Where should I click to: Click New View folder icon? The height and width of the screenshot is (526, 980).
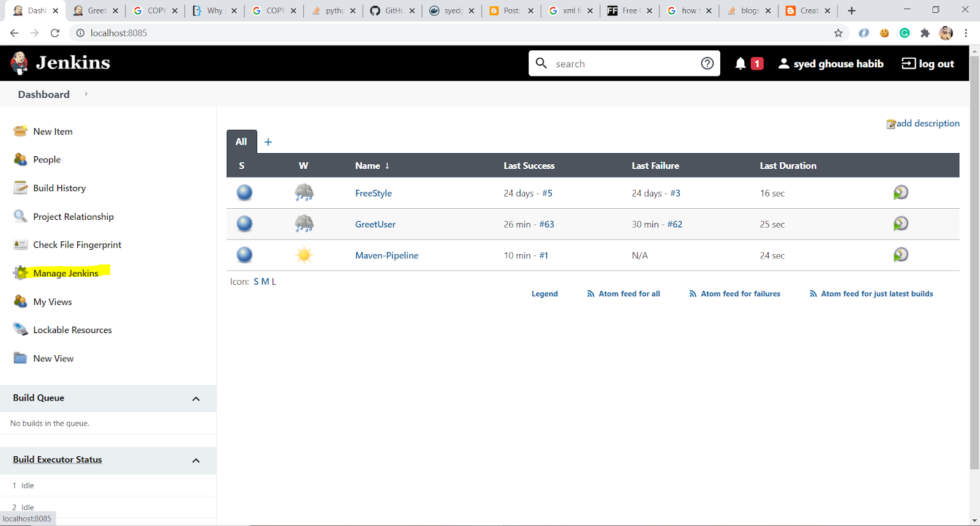pyautogui.click(x=20, y=358)
